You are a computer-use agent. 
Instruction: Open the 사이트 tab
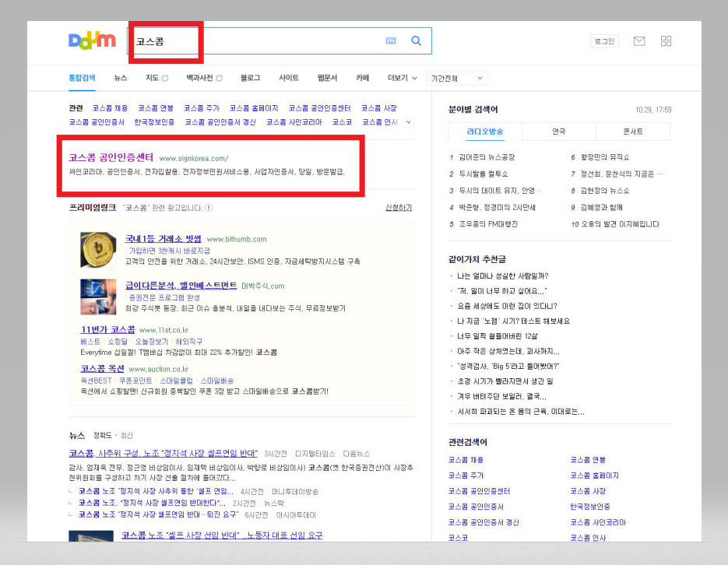pyautogui.click(x=288, y=78)
